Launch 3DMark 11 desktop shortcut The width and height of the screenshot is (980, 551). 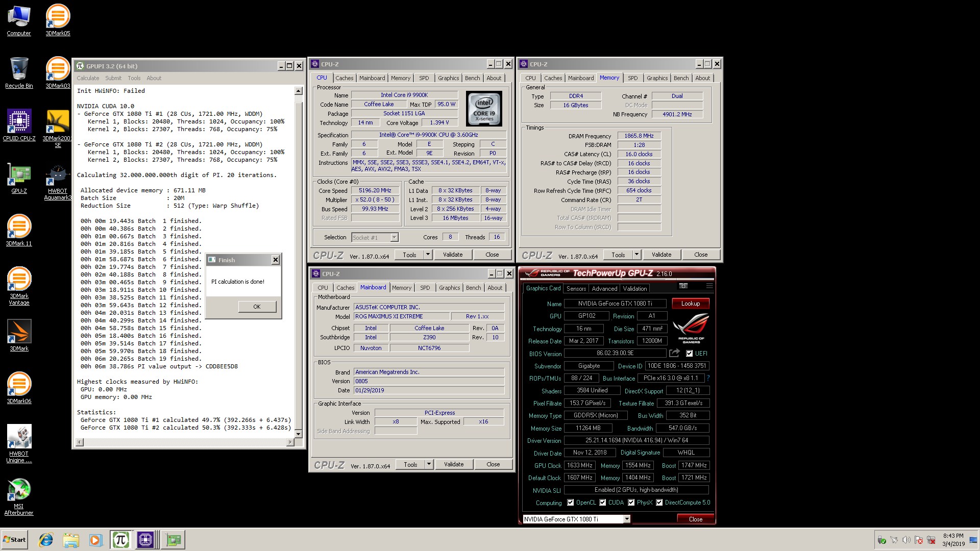[x=19, y=231]
